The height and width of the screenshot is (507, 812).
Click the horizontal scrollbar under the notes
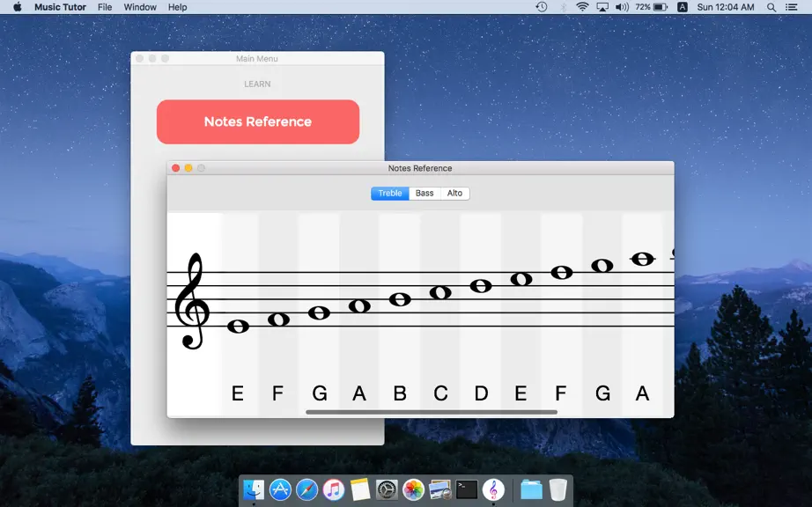pyautogui.click(x=432, y=412)
